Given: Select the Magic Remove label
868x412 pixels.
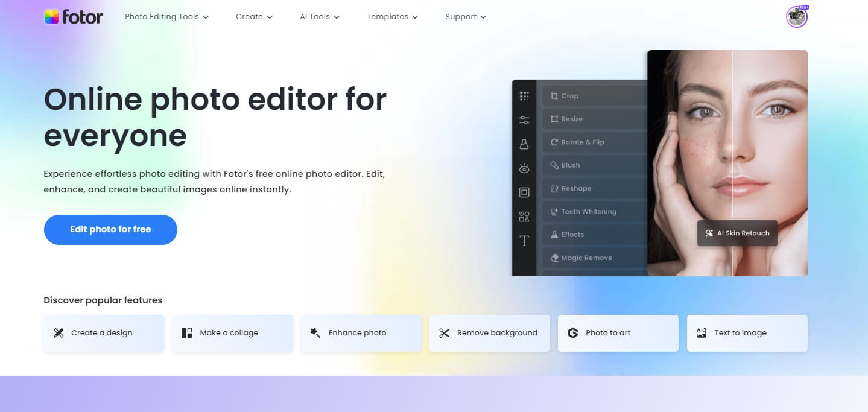Looking at the screenshot, I should point(587,258).
